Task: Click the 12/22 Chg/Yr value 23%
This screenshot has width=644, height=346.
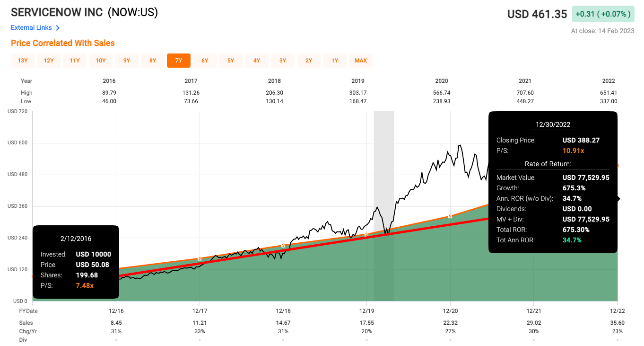Action: [617, 331]
